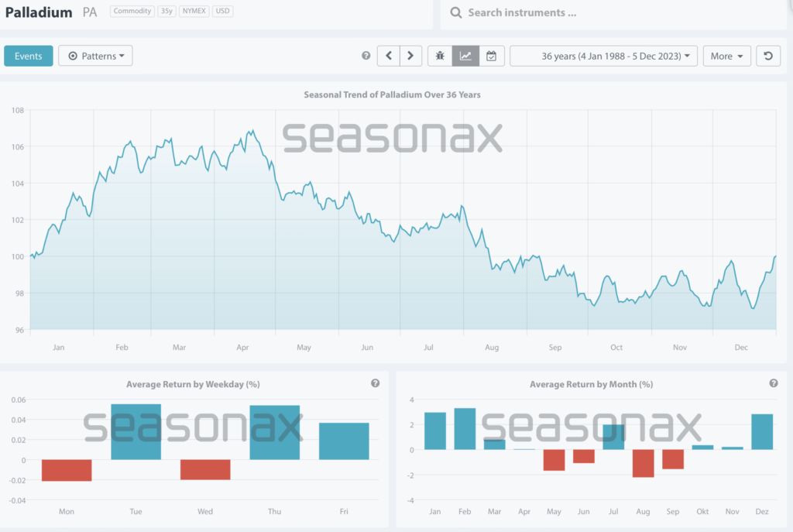The width and height of the screenshot is (793, 532).
Task: Open help icon beside navigation arrows
Action: 366,56
